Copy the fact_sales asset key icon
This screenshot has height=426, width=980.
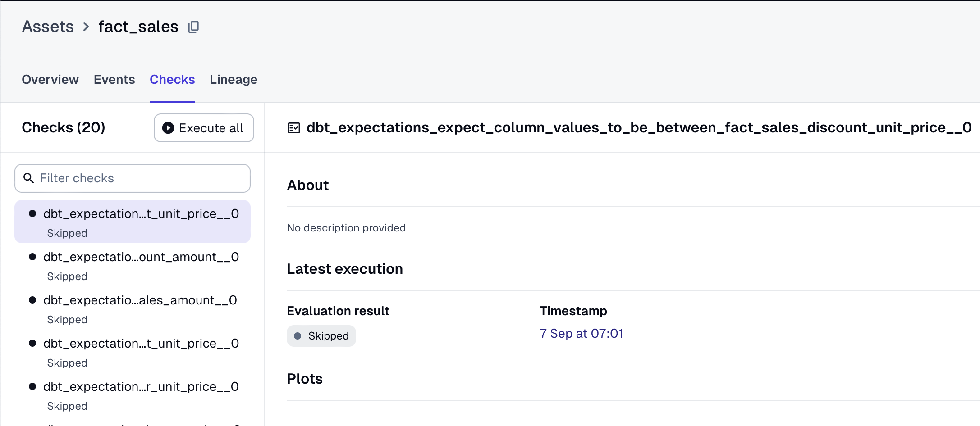point(193,27)
